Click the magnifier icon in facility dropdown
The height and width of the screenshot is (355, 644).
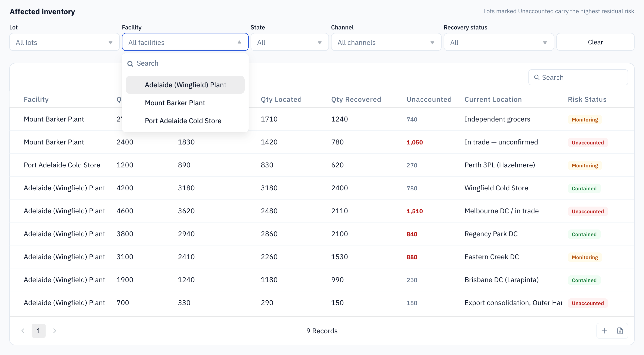[x=130, y=64]
